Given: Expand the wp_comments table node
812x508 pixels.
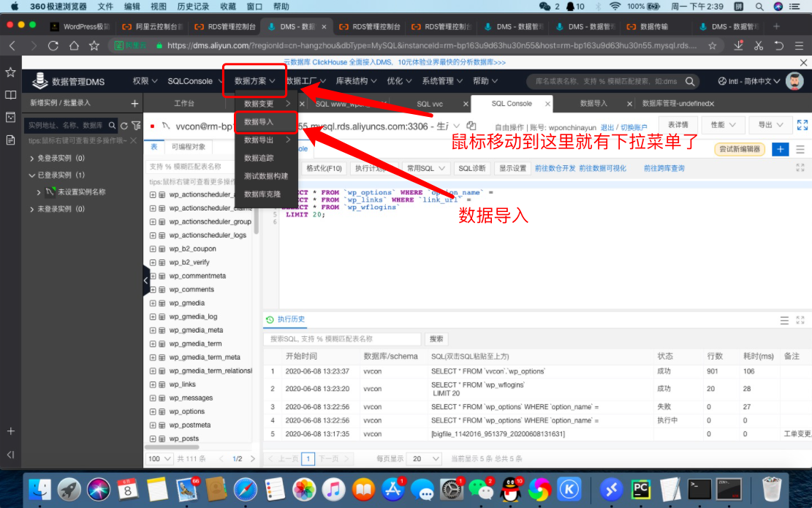Looking at the screenshot, I should 153,289.
